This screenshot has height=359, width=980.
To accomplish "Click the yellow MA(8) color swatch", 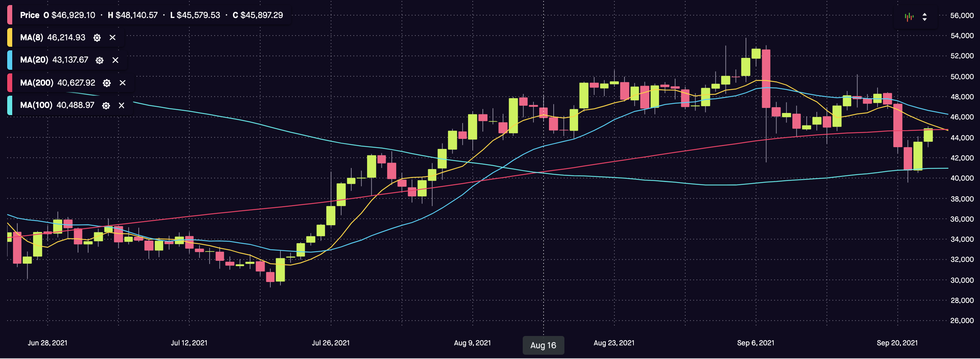I will coord(10,38).
